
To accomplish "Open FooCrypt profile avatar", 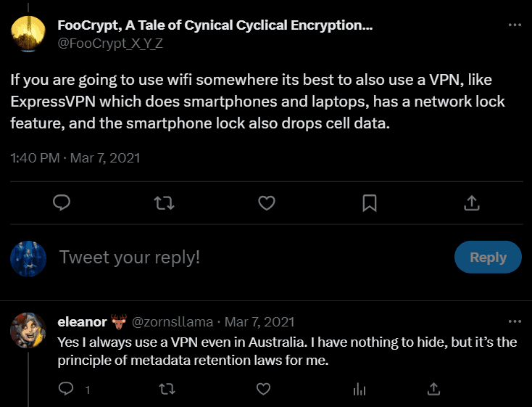I will coord(29,32).
